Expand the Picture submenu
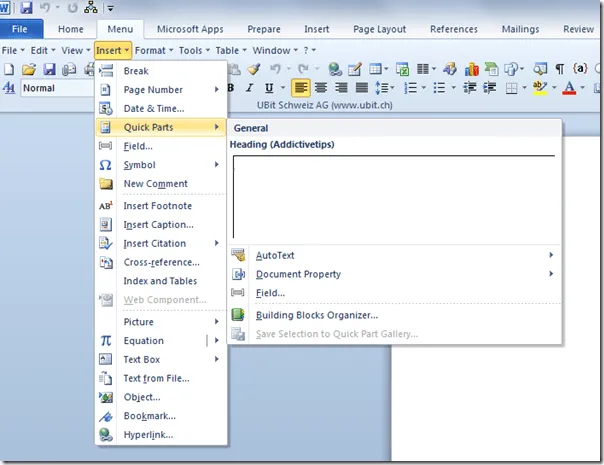 click(161, 322)
